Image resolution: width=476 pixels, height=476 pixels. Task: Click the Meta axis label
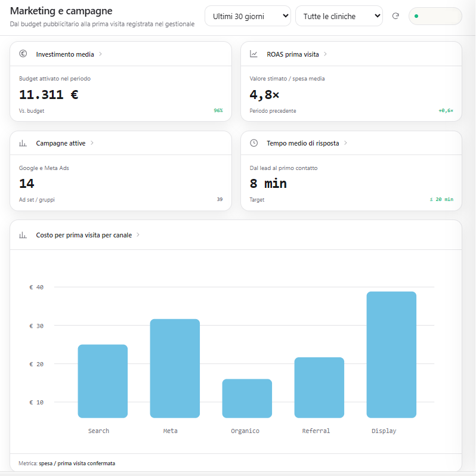click(171, 431)
